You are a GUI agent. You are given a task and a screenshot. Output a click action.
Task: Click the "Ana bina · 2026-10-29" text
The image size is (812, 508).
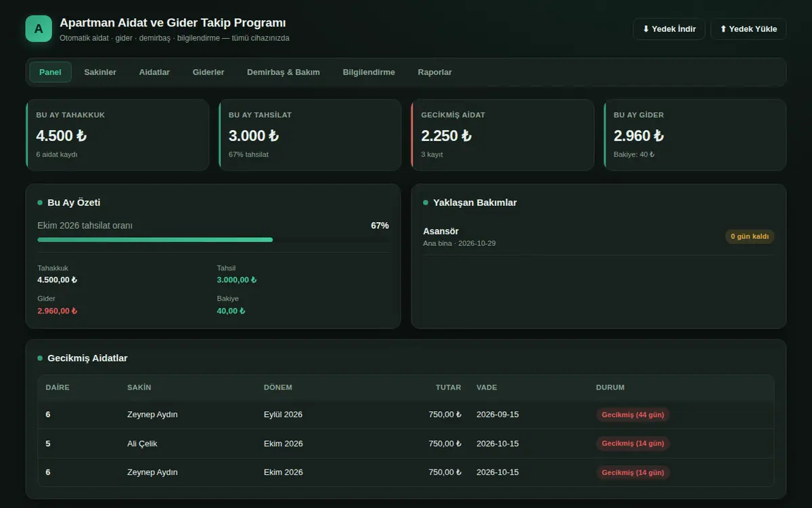(x=459, y=243)
